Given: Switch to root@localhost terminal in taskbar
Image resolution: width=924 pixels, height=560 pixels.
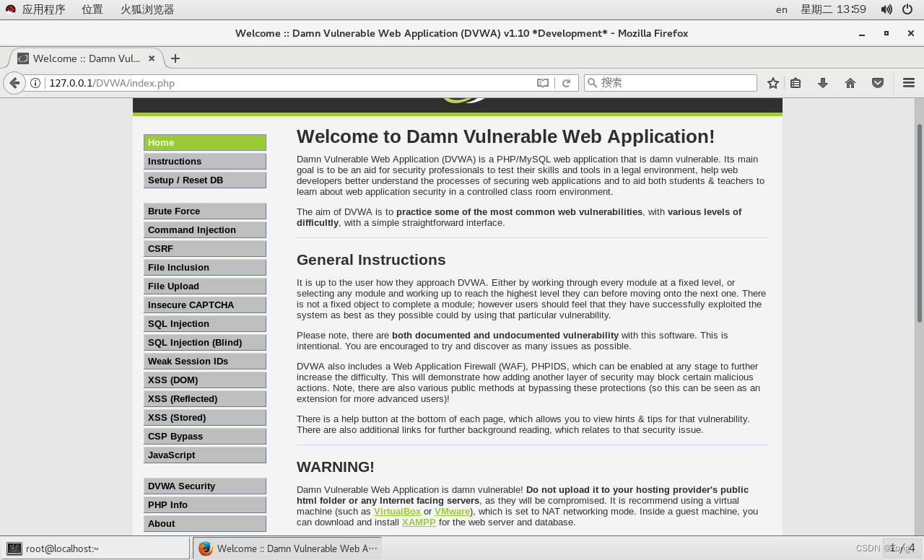Looking at the screenshot, I should (x=95, y=548).
